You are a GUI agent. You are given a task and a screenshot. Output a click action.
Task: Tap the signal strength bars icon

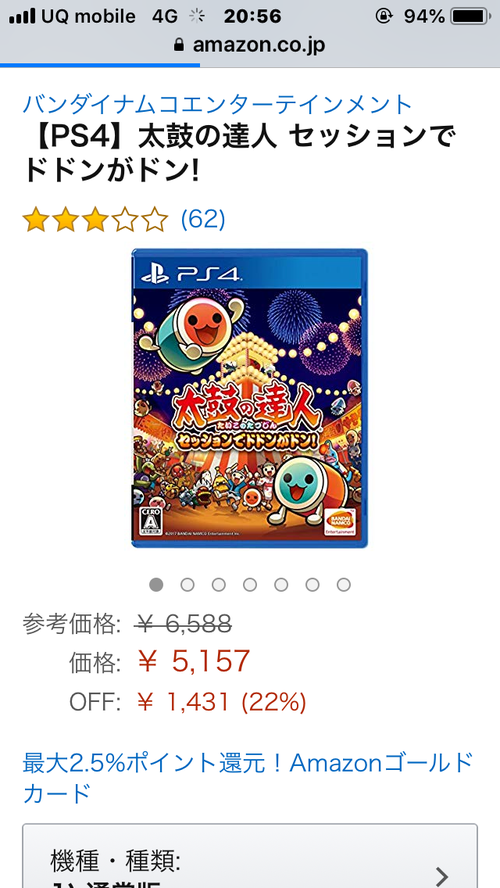tap(22, 16)
